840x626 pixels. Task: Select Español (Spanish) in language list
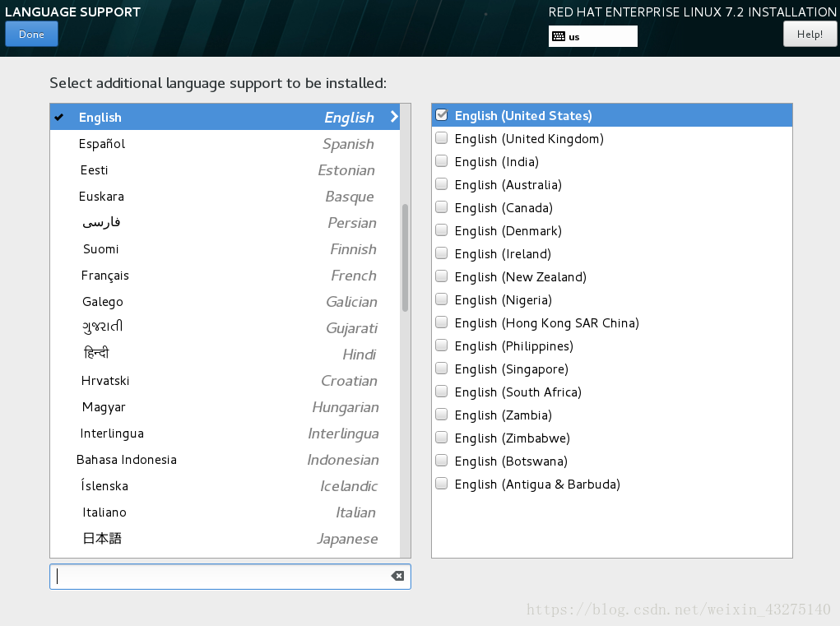pyautogui.click(x=225, y=143)
